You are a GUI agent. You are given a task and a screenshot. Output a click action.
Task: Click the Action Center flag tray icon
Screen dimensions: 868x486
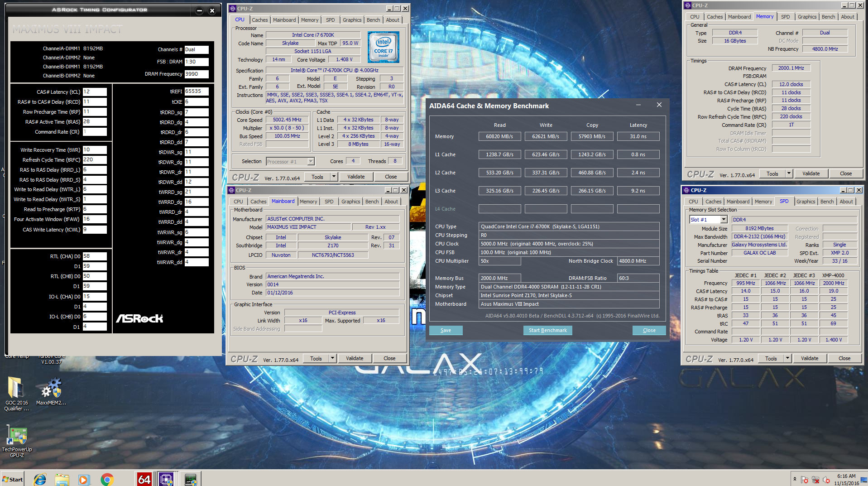pos(805,480)
